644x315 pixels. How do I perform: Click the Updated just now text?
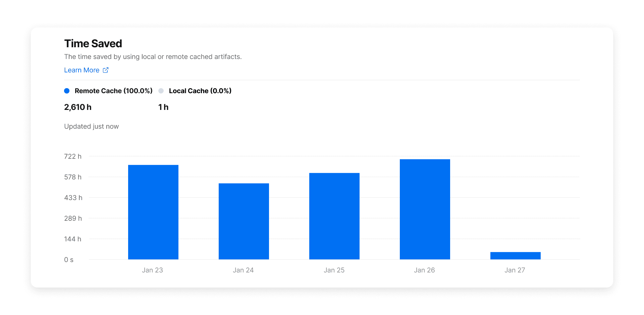click(91, 126)
